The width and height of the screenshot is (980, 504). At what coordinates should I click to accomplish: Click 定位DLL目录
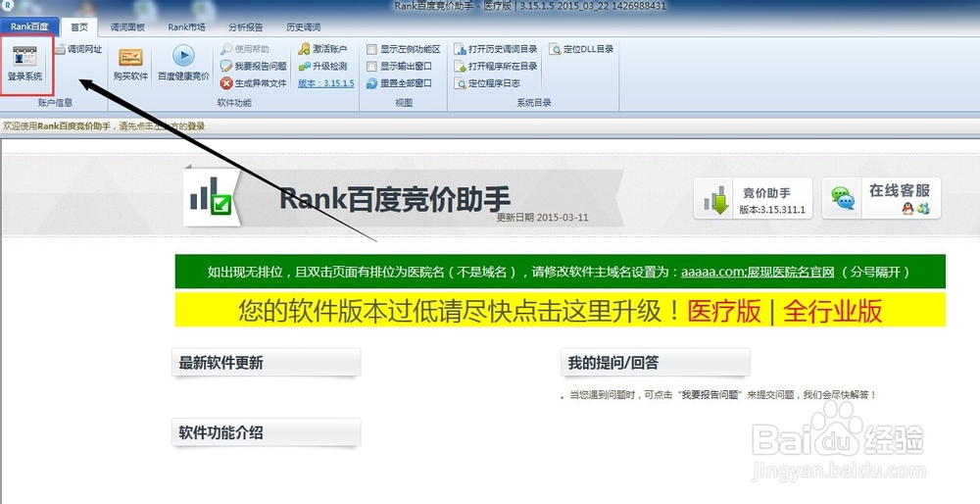click(x=581, y=49)
